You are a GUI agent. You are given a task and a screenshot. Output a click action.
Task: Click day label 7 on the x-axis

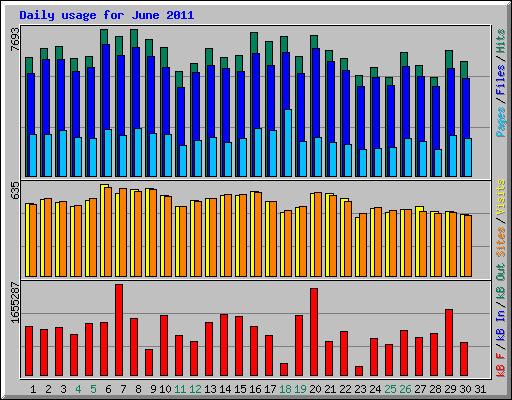pos(123,389)
